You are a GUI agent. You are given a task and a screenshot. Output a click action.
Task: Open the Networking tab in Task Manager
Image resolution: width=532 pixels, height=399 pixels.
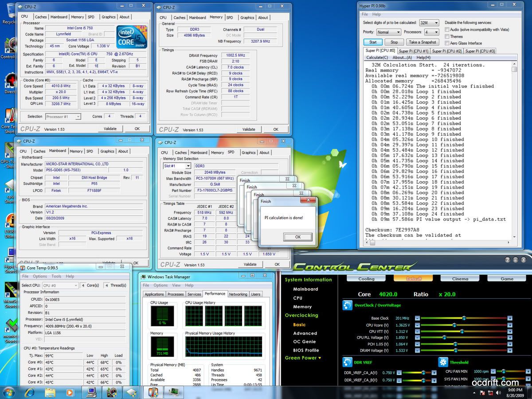[238, 294]
